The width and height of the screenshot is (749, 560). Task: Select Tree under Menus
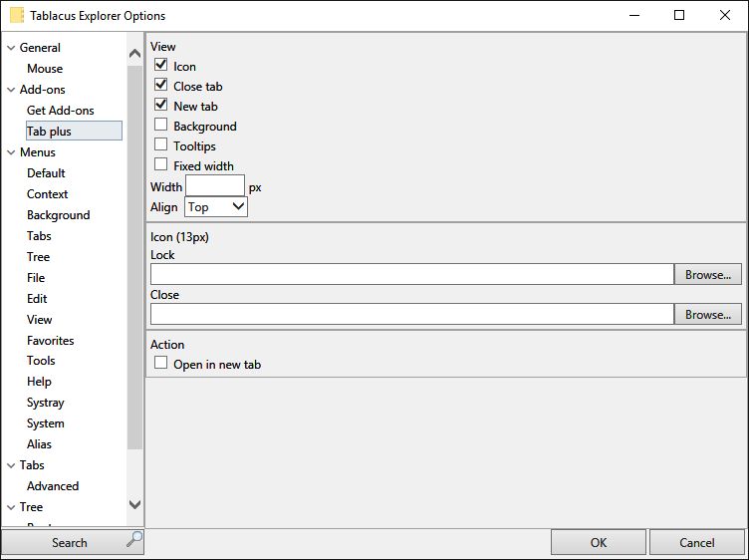pos(38,257)
